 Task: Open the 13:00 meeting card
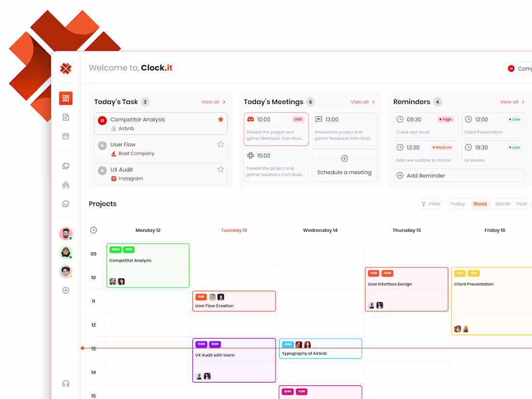[x=344, y=129]
